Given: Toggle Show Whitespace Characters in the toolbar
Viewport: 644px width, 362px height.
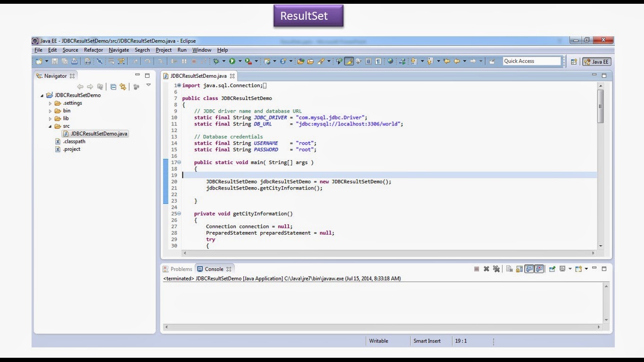Looking at the screenshot, I should click(378, 61).
